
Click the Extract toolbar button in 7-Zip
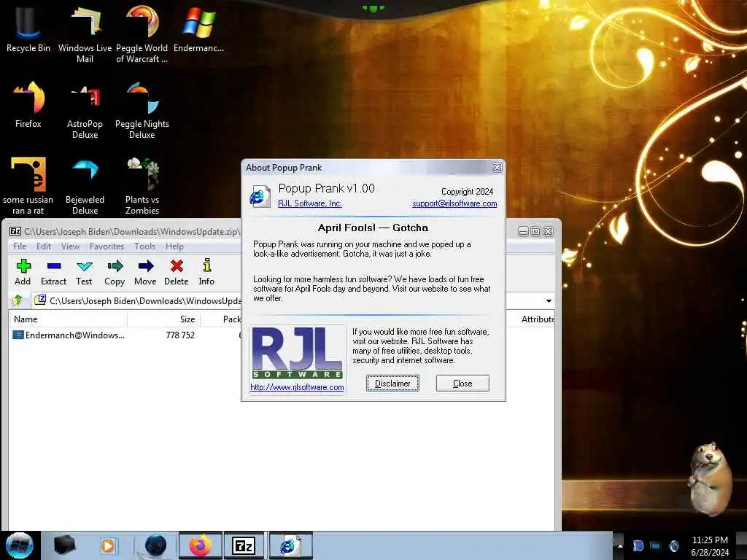[53, 273]
